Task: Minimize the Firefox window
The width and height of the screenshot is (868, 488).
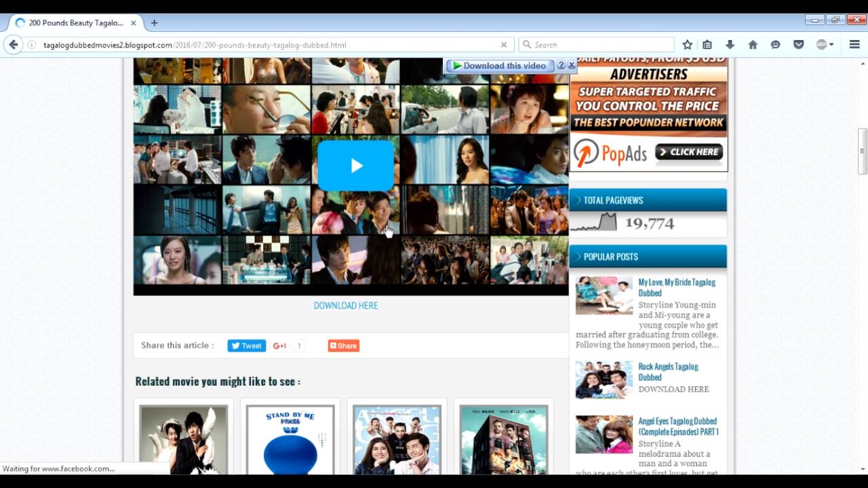Action: point(815,20)
